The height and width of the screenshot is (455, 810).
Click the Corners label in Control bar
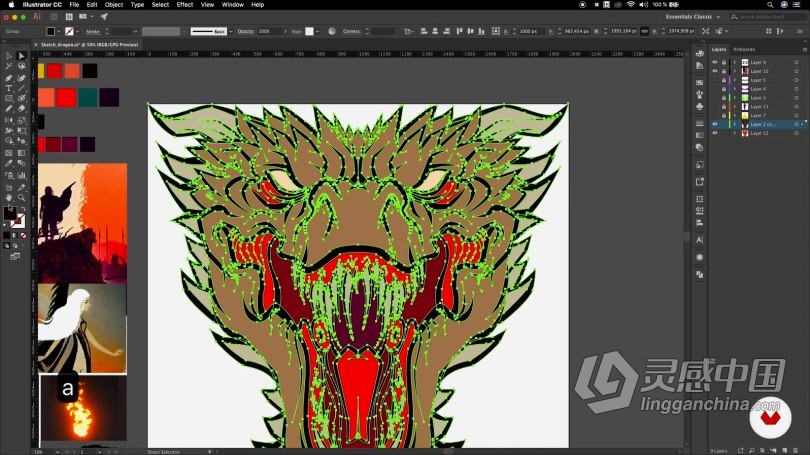click(351, 32)
